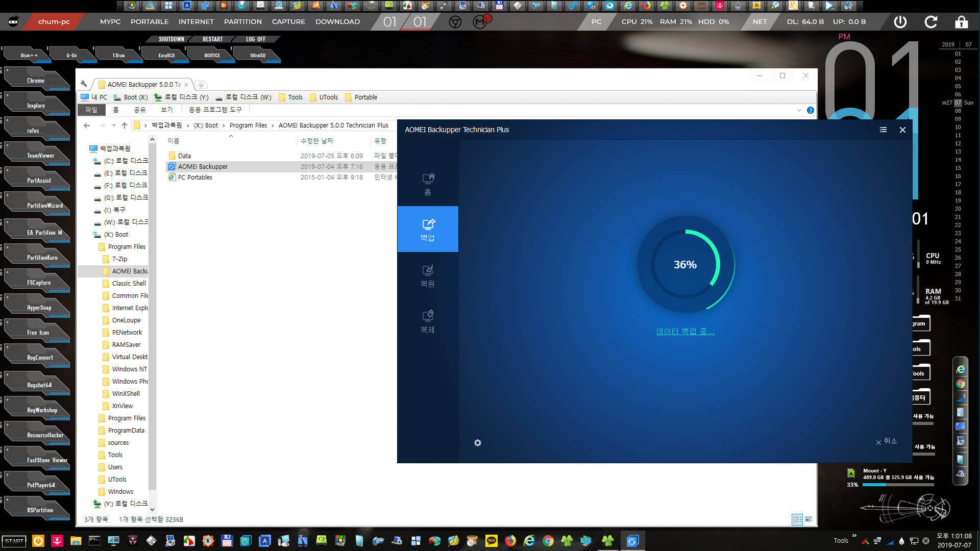
Task: Click the power icon in top bar
Action: click(900, 22)
